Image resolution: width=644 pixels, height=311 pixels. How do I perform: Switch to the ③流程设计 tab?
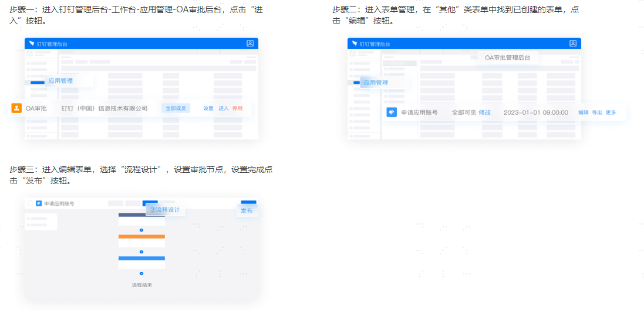point(165,210)
